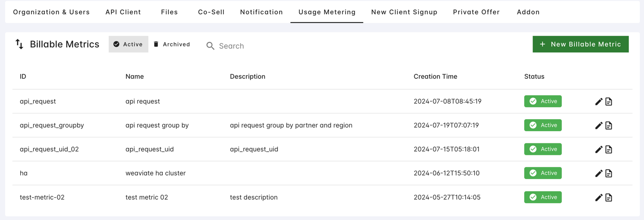644x220 pixels.
Task: Click Active status badge for ha metric
Action: (x=543, y=173)
